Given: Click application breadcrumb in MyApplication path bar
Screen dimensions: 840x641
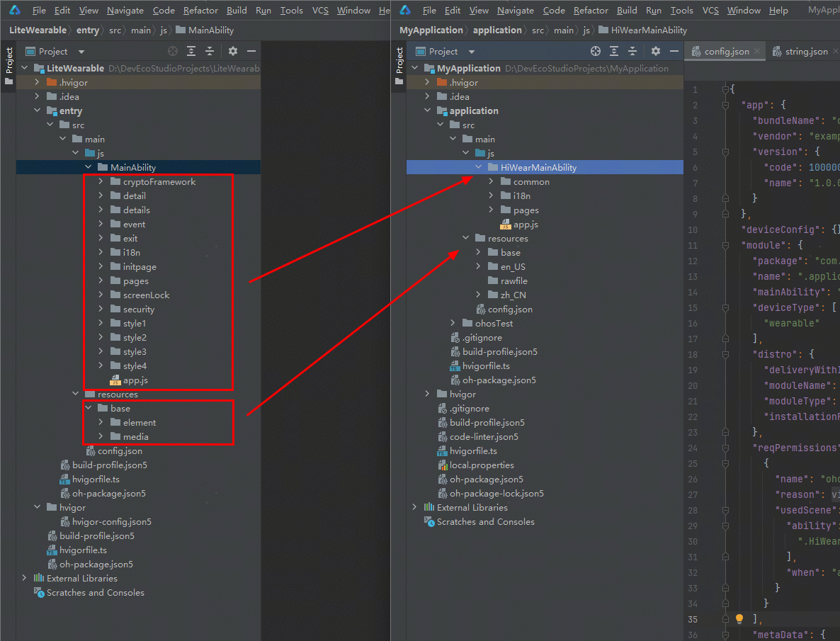Looking at the screenshot, I should (497, 30).
